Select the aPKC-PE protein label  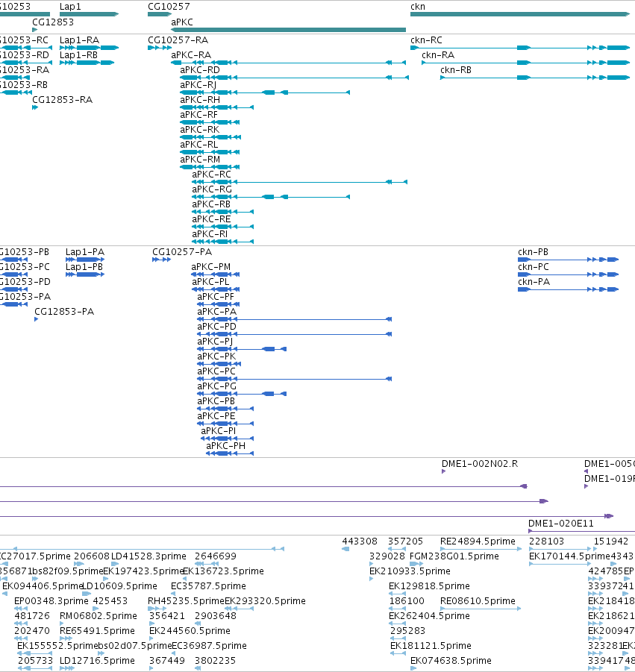pyautogui.click(x=216, y=416)
